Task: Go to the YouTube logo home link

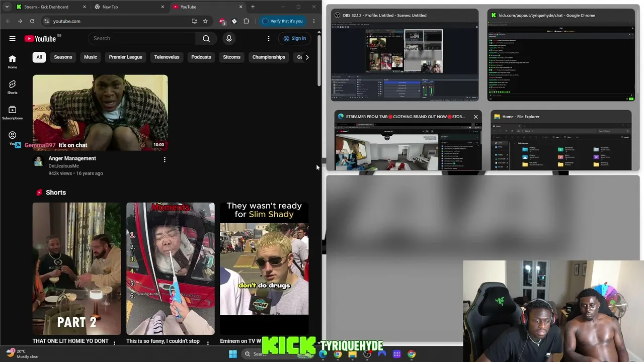Action: [x=40, y=39]
